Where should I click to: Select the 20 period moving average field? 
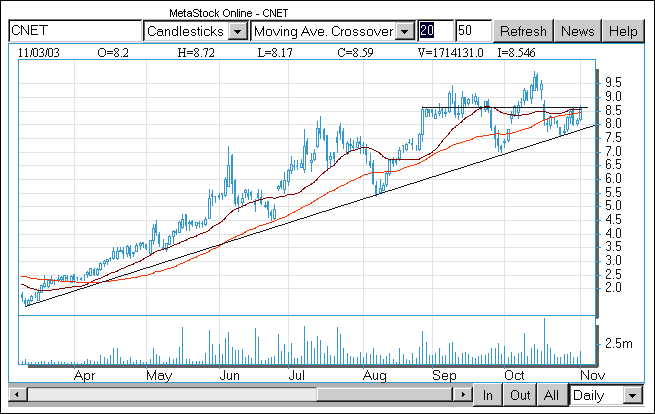436,31
